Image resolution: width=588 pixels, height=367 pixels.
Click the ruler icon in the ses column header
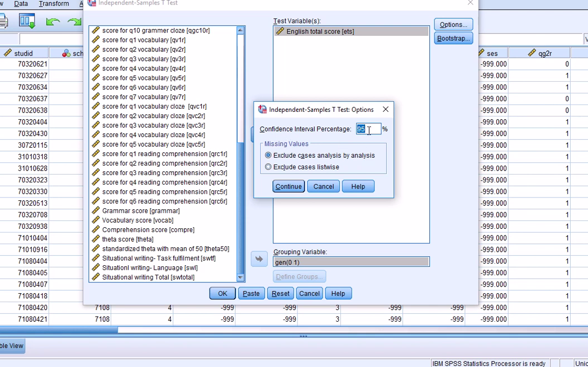pyautogui.click(x=481, y=52)
